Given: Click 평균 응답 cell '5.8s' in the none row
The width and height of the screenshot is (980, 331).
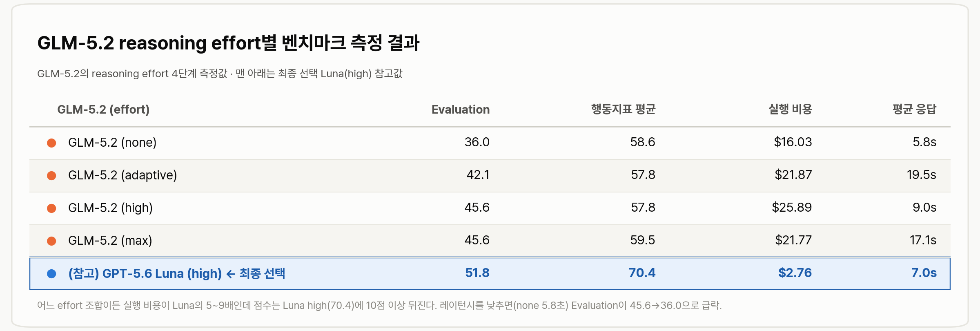Looking at the screenshot, I should (x=924, y=142).
